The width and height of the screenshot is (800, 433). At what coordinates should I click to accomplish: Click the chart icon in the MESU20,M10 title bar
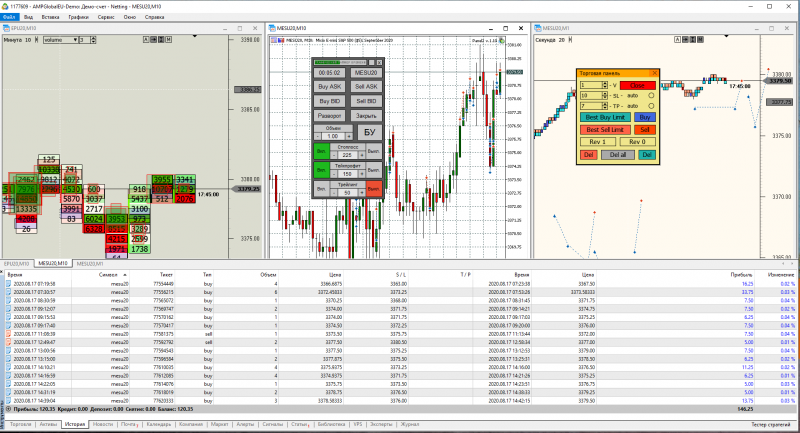tap(273, 28)
